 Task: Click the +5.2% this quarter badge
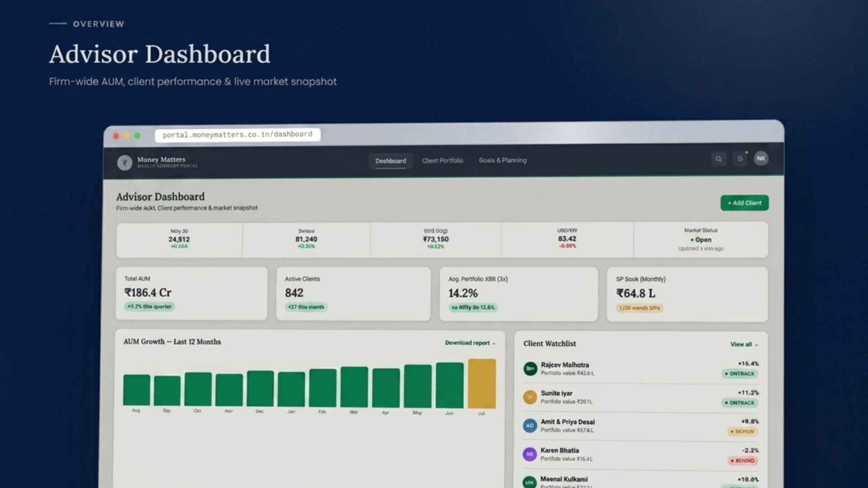click(149, 306)
